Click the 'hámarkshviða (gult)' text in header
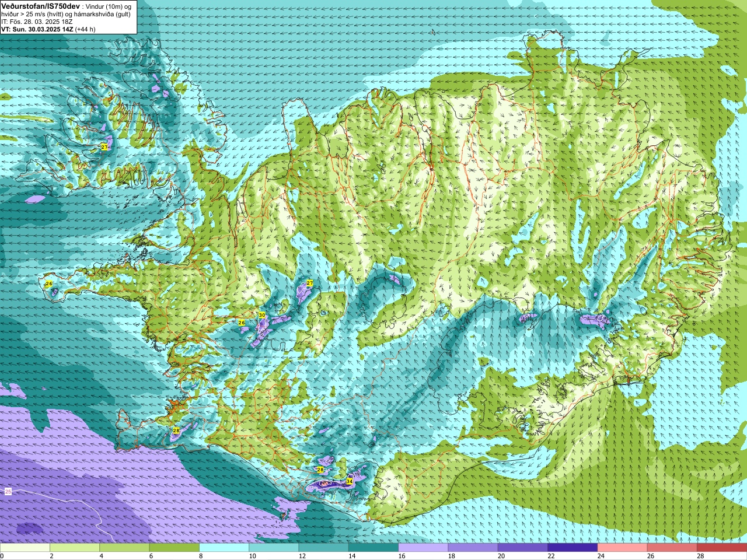747x560 pixels. click(103, 14)
